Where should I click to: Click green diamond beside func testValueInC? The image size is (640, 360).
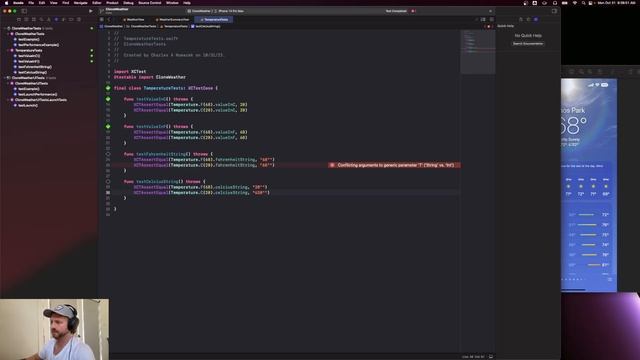(108, 99)
